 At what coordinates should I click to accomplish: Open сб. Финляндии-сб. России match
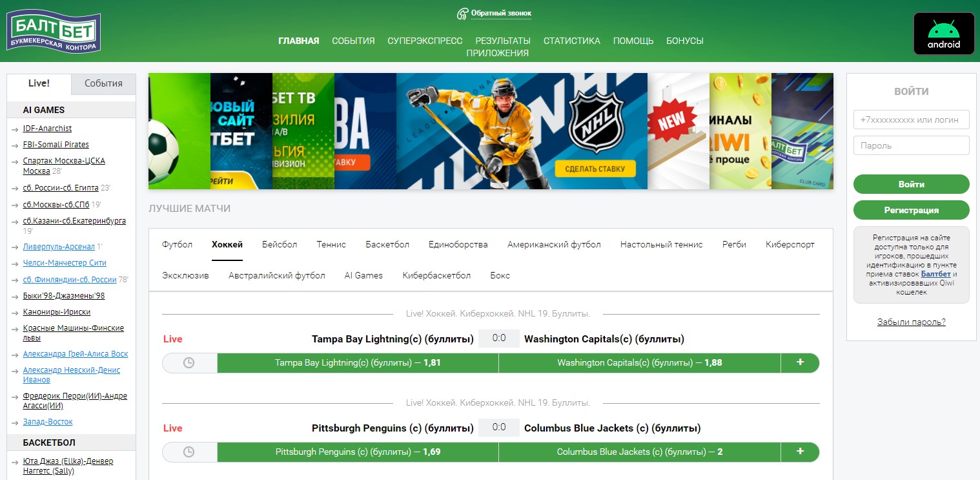pos(70,280)
